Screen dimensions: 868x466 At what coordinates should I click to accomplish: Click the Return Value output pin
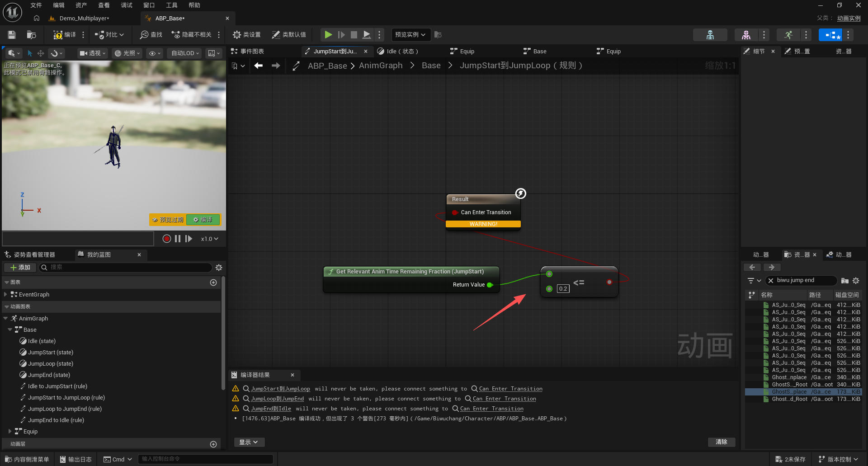click(490, 285)
